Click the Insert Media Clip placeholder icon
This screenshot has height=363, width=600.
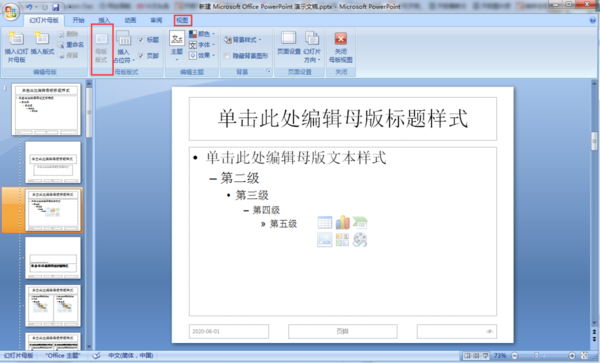(x=360, y=240)
